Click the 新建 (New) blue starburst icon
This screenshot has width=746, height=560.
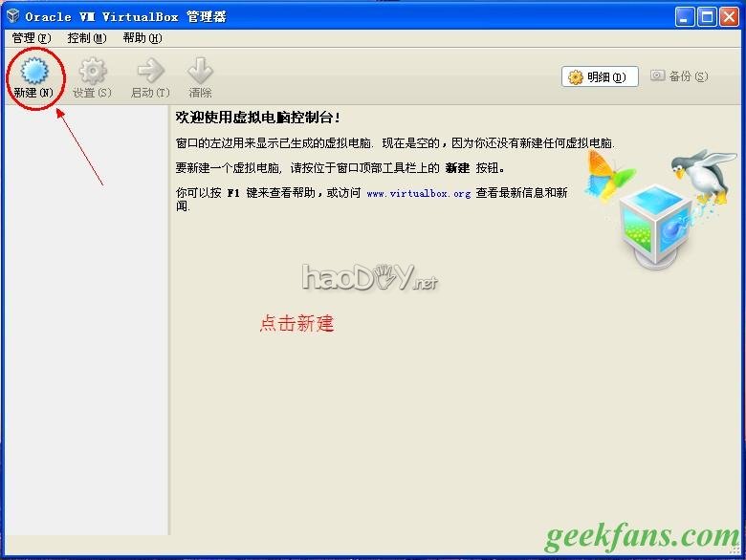click(x=34, y=72)
